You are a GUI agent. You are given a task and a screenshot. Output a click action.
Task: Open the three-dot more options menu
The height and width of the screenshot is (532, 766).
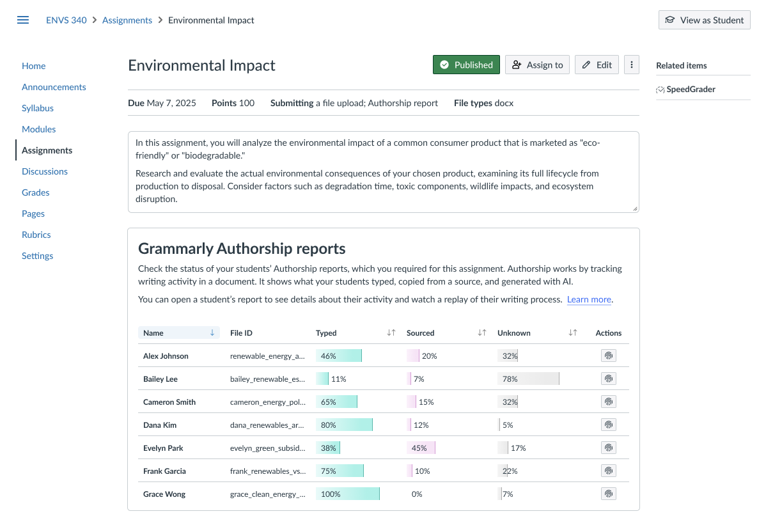point(632,65)
